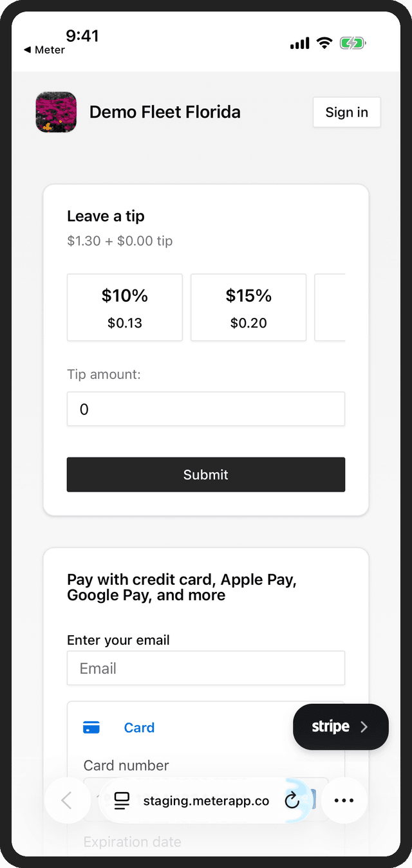412x868 pixels.
Task: Select the $15% tip option
Action: (x=248, y=307)
